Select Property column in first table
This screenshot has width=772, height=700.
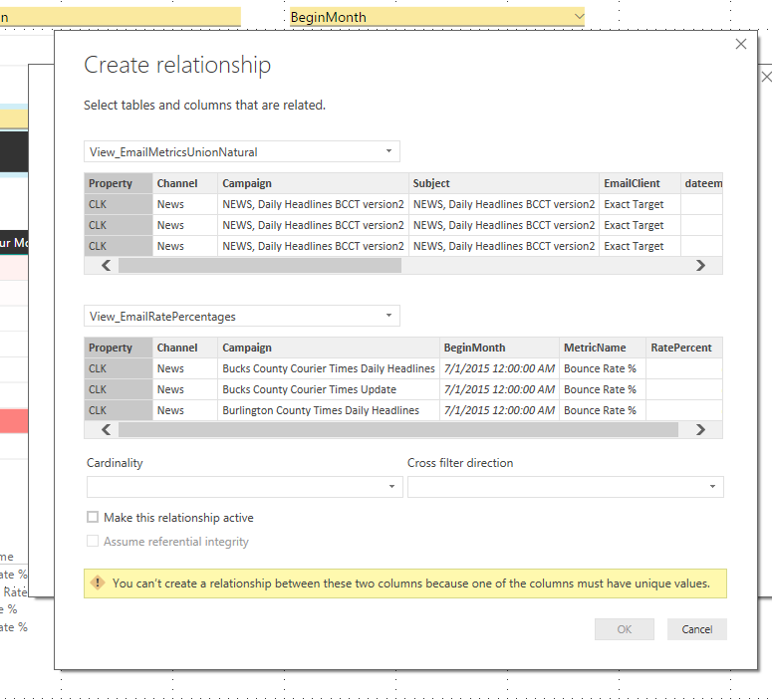pos(119,183)
